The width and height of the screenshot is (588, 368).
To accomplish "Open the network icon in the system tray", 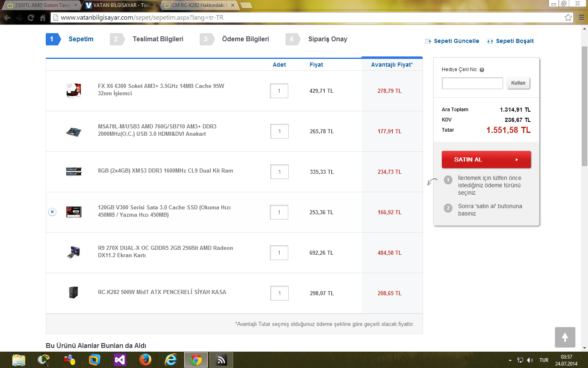I will (x=520, y=360).
